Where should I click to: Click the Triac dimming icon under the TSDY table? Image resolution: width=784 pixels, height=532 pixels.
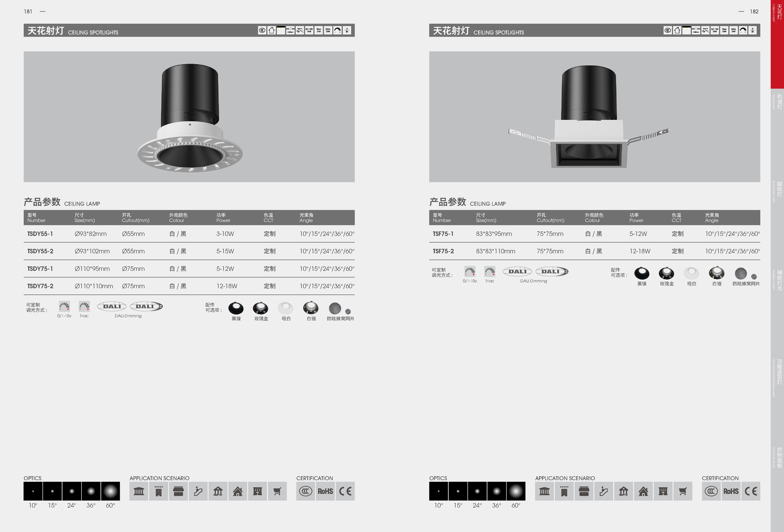coord(84,307)
